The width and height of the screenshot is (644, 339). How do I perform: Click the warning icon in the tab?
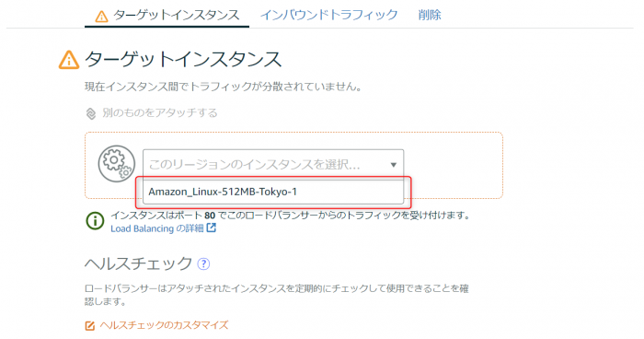pos(101,17)
